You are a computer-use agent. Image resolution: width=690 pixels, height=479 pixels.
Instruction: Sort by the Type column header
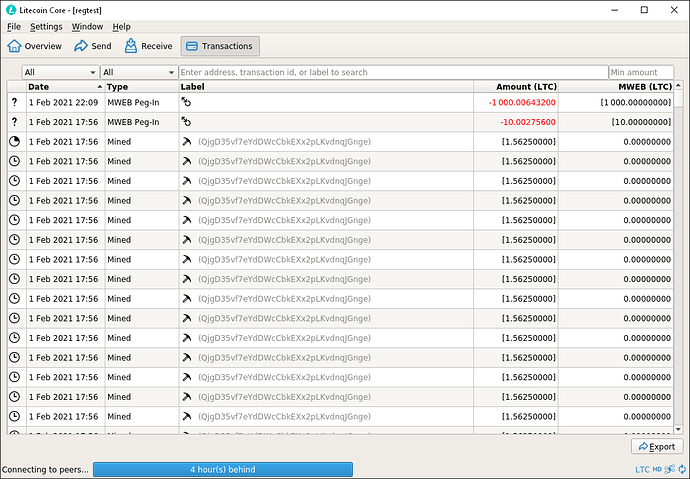pos(142,87)
